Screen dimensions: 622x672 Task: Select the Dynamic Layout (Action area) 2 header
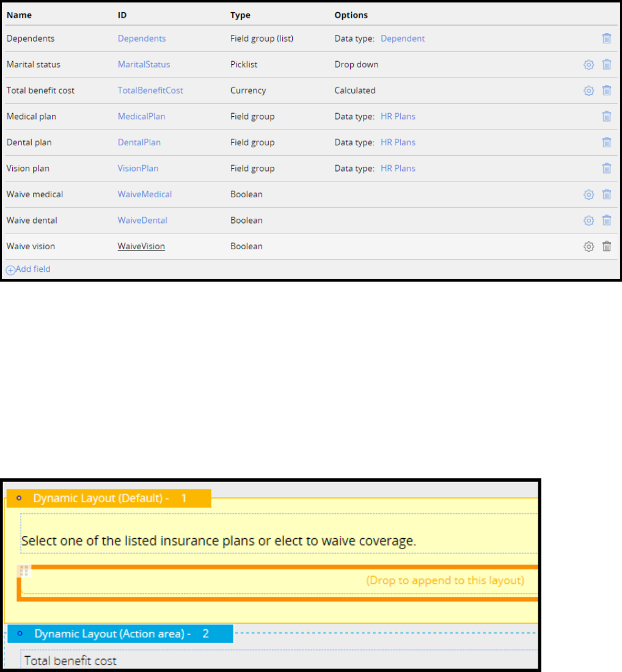(x=120, y=634)
